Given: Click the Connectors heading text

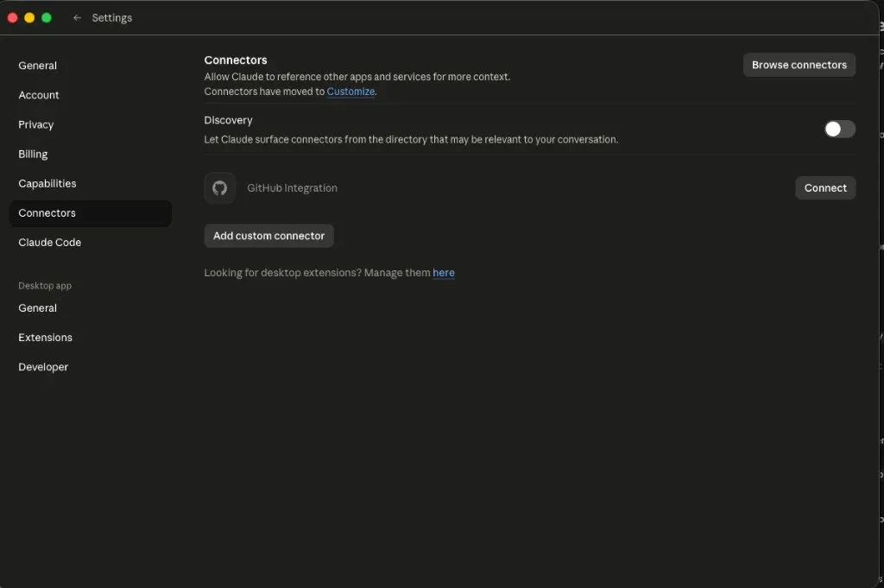Looking at the screenshot, I should [x=236, y=60].
